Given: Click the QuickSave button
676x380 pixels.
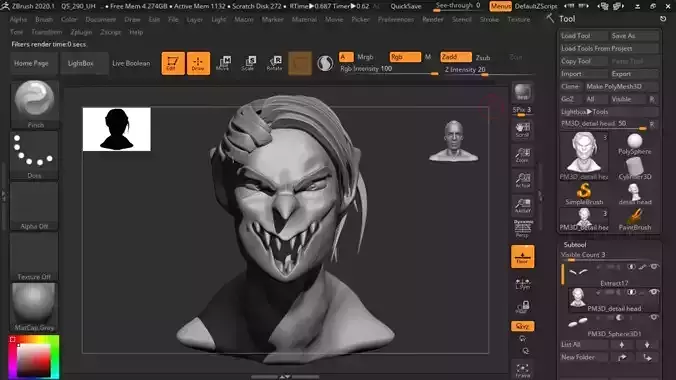Looking at the screenshot, I should 406,6.
